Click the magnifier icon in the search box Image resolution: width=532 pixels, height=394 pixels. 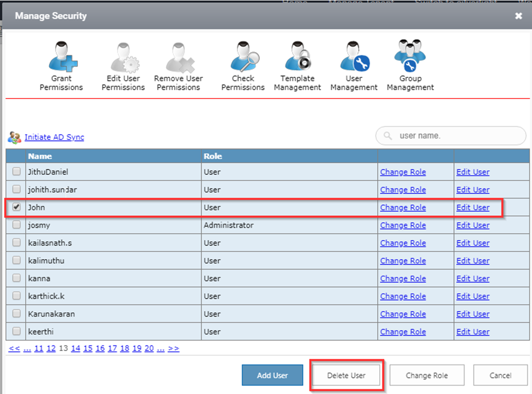point(387,136)
